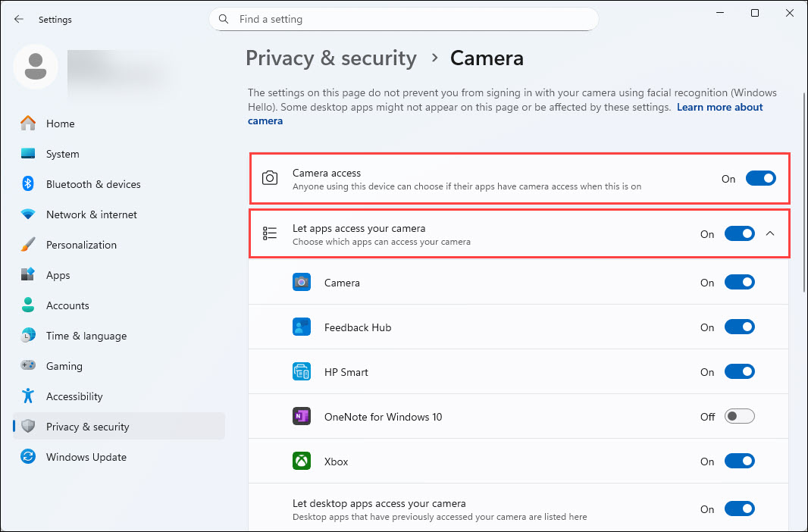The width and height of the screenshot is (808, 532).
Task: Toggle Let desktop apps access your camera
Action: [739, 509]
